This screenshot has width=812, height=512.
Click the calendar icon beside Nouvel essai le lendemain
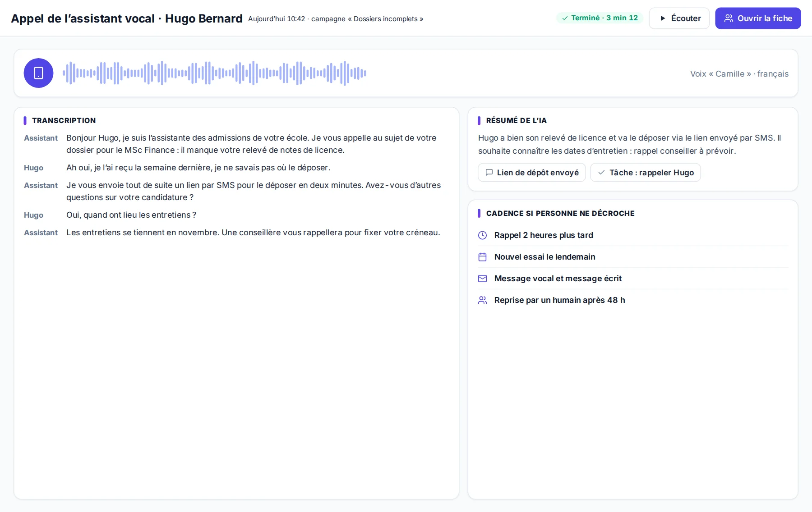coord(482,257)
